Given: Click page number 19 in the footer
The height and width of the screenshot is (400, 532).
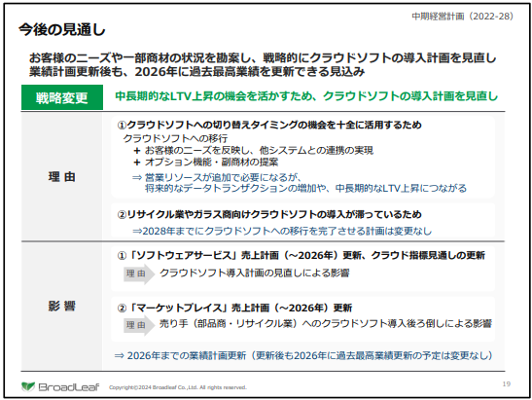Looking at the screenshot, I should click(506, 384).
